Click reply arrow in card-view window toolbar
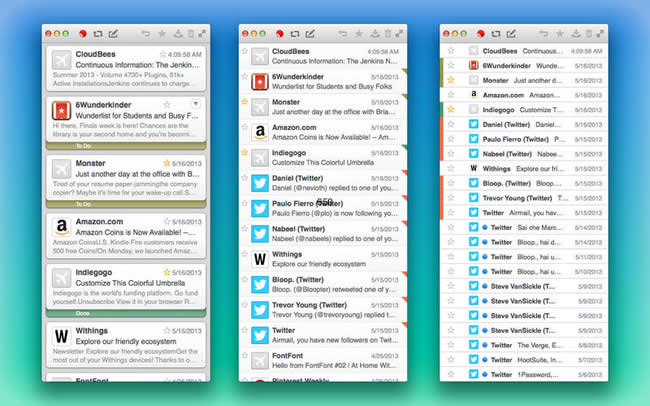The image size is (650, 406). point(146,34)
